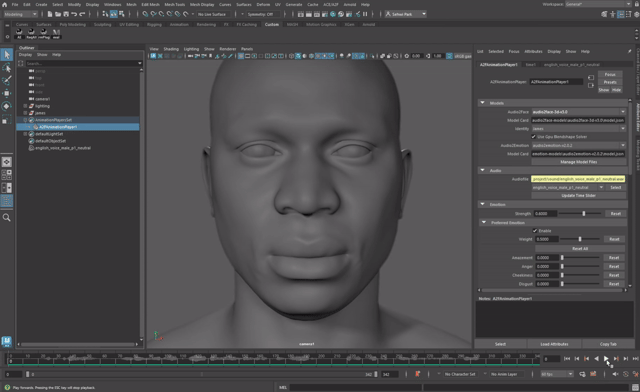Collapse the Models section
Image resolution: width=640 pixels, height=392 pixels.
(x=482, y=103)
